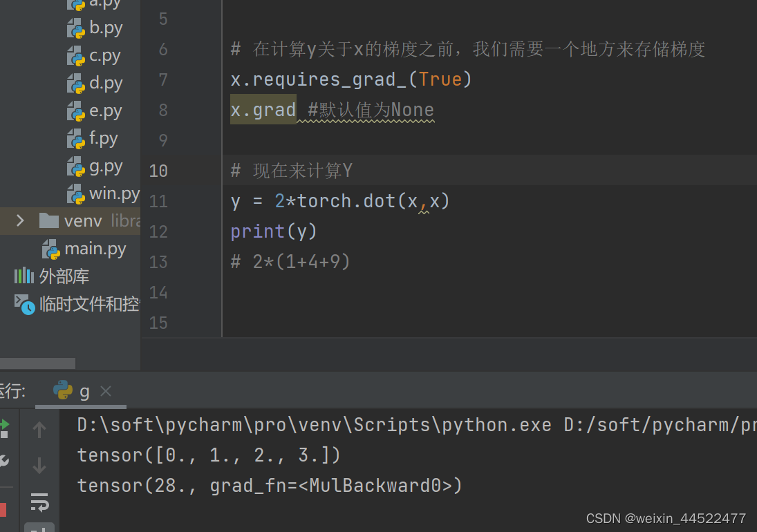The height and width of the screenshot is (532, 757).
Task: Click the Python file icon beside g.py
Action: coord(76,167)
